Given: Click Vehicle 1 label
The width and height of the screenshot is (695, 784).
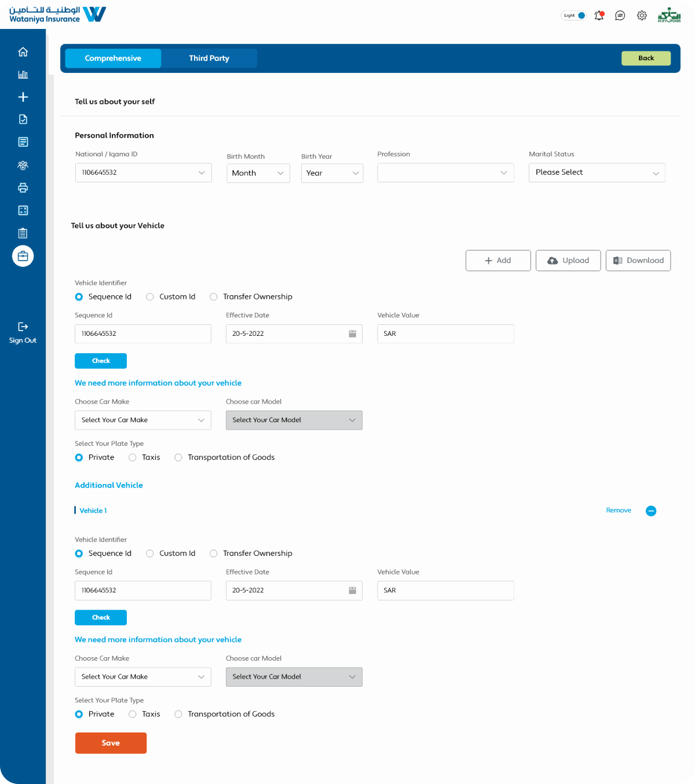Looking at the screenshot, I should coord(93,511).
